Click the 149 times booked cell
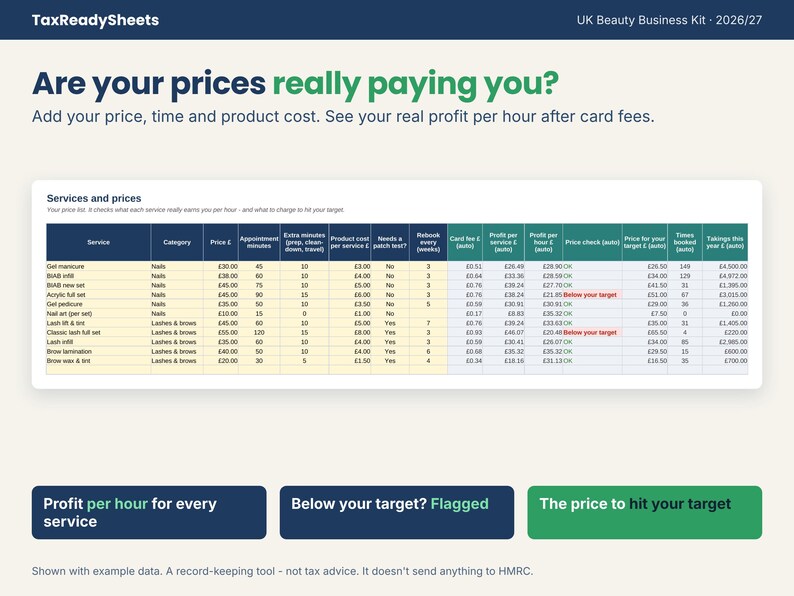The width and height of the screenshot is (794, 596). [685, 266]
